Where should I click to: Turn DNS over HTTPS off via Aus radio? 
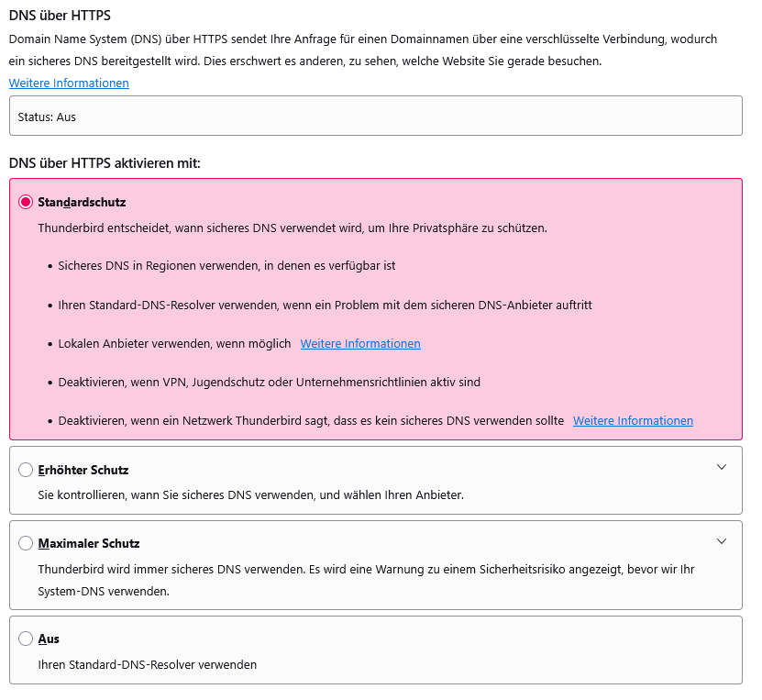point(26,639)
